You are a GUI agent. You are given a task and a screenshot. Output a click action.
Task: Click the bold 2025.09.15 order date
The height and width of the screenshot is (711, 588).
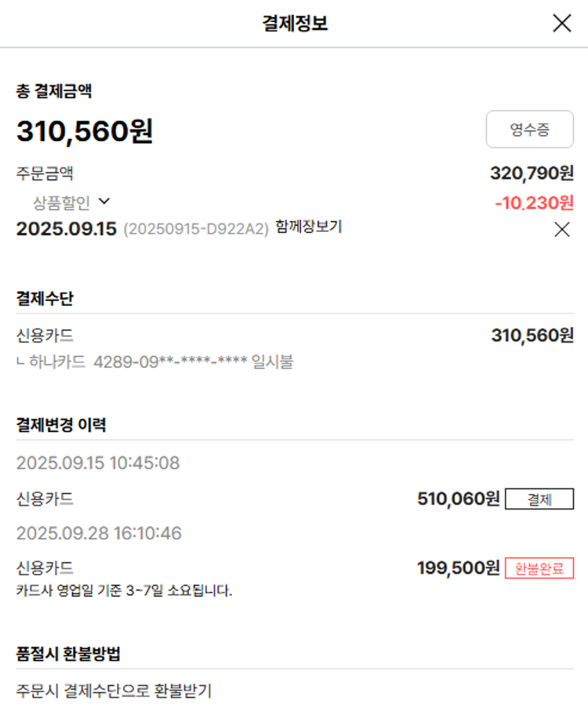tap(67, 229)
